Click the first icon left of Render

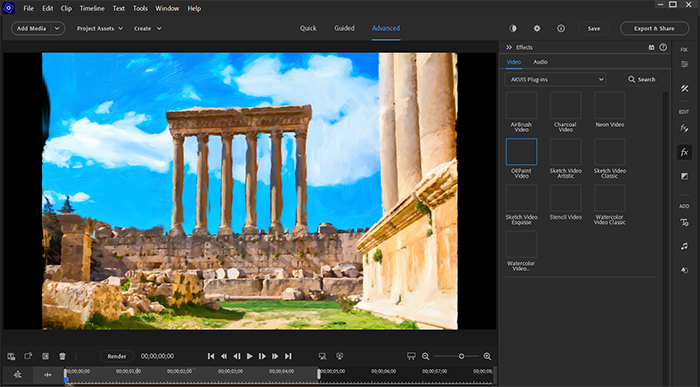click(11, 356)
